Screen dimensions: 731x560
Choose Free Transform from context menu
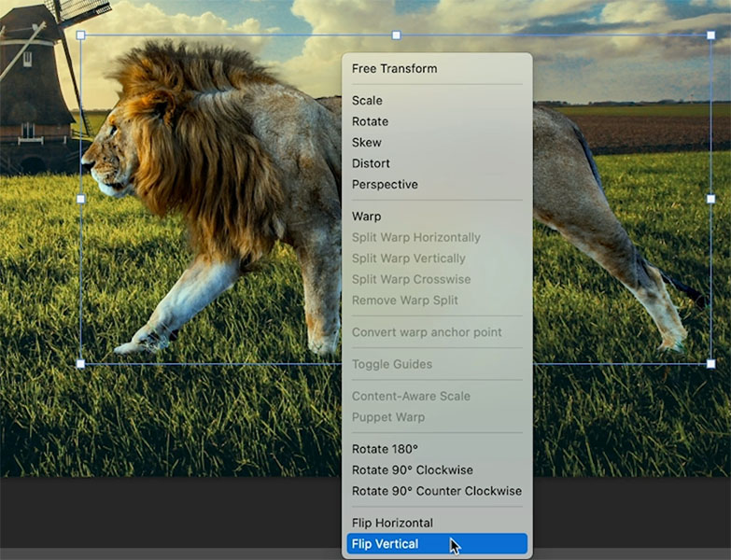(437, 68)
